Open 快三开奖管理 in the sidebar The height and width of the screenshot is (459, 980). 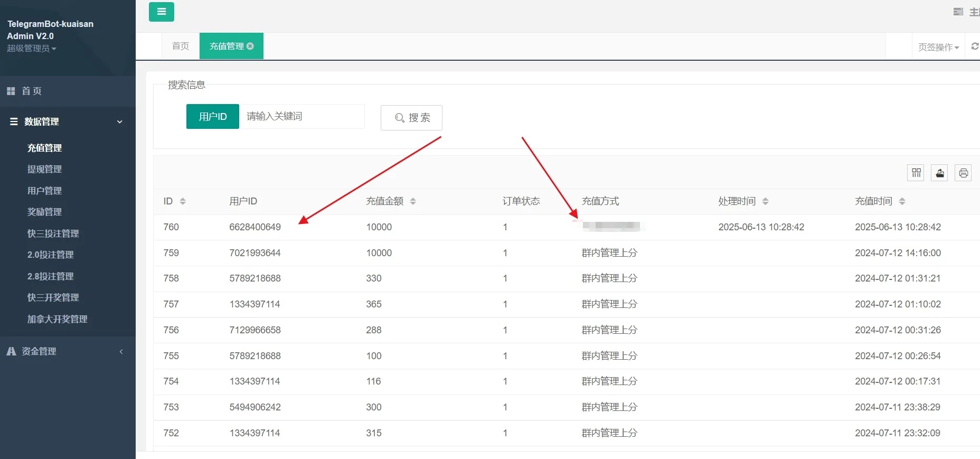[53, 297]
